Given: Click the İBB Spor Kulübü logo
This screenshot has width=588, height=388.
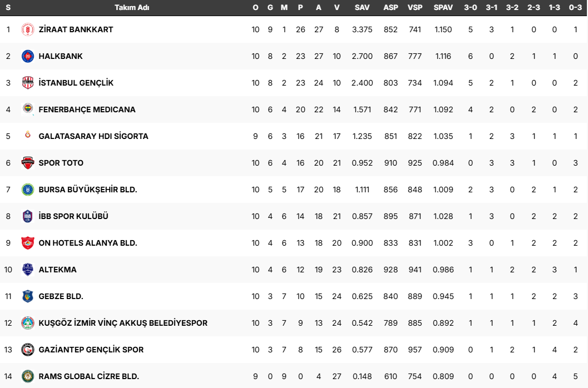Looking at the screenshot, I should (x=28, y=216).
